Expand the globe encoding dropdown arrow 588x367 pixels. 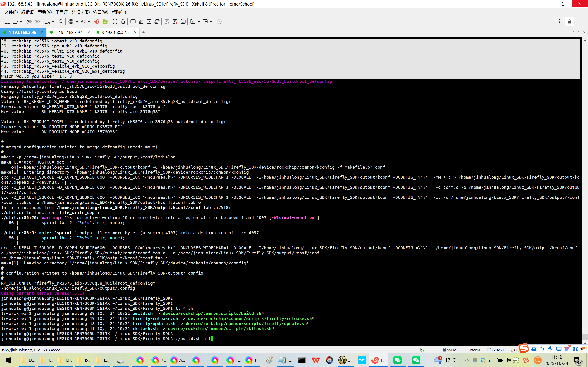tap(77, 22)
